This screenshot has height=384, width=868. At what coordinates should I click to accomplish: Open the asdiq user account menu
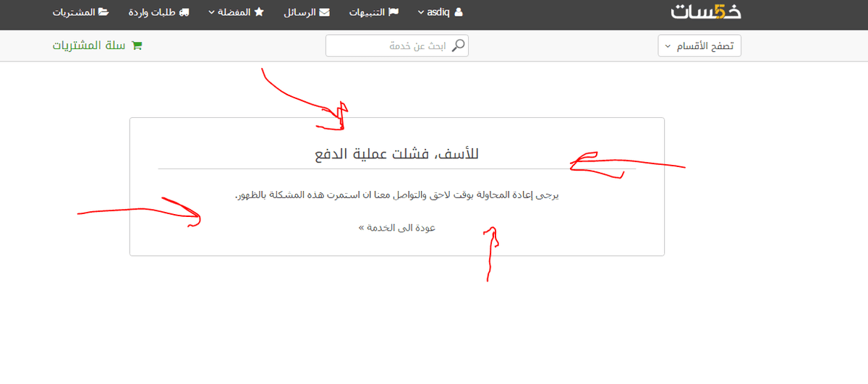click(x=440, y=12)
